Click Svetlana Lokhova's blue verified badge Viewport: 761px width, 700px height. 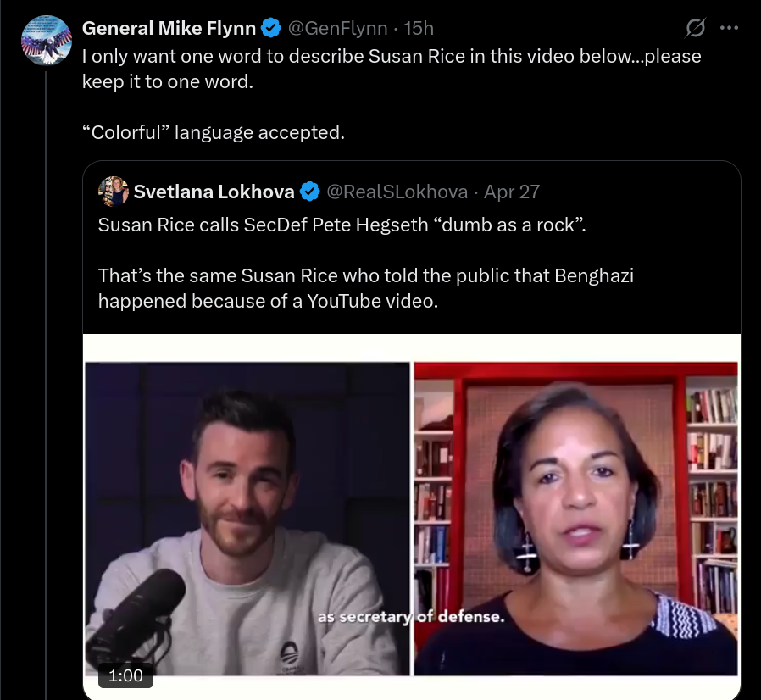click(309, 192)
